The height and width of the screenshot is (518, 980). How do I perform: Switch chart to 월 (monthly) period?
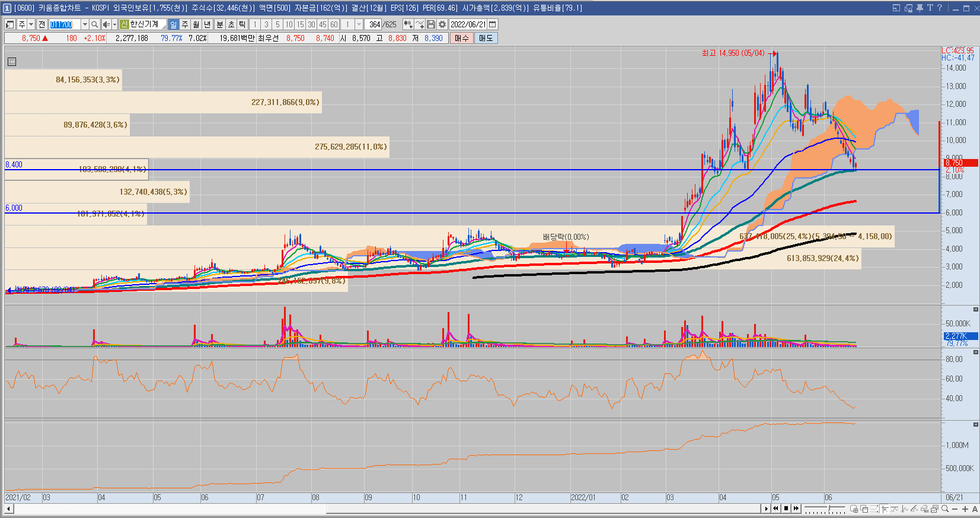196,24
